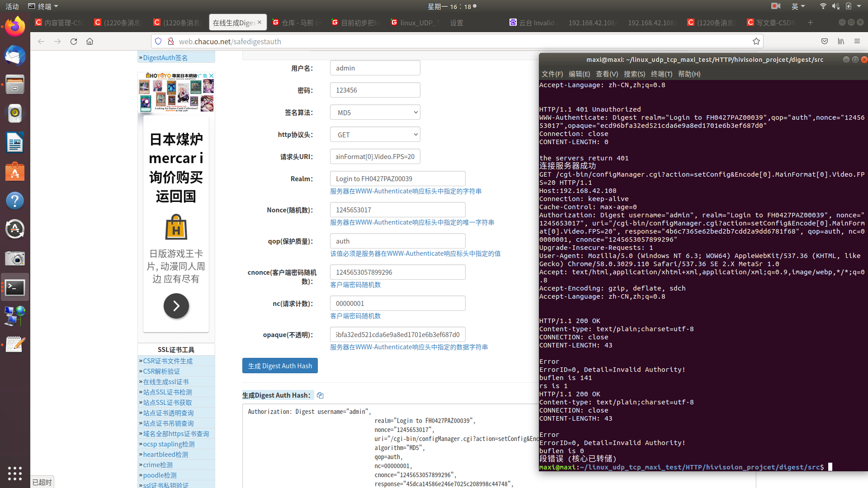
Task: Expand the 签名算法 MD5 dropdown
Action: 375,113
